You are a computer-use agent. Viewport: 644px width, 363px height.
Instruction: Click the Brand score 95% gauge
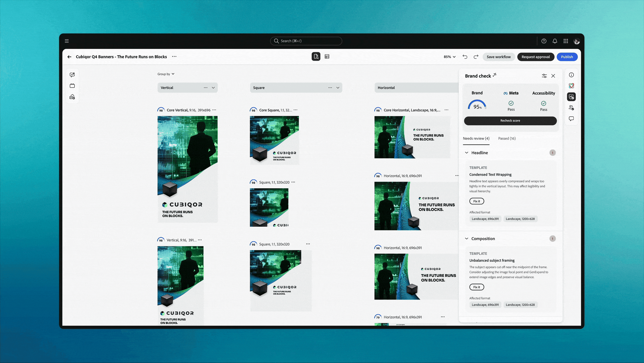coord(477,105)
